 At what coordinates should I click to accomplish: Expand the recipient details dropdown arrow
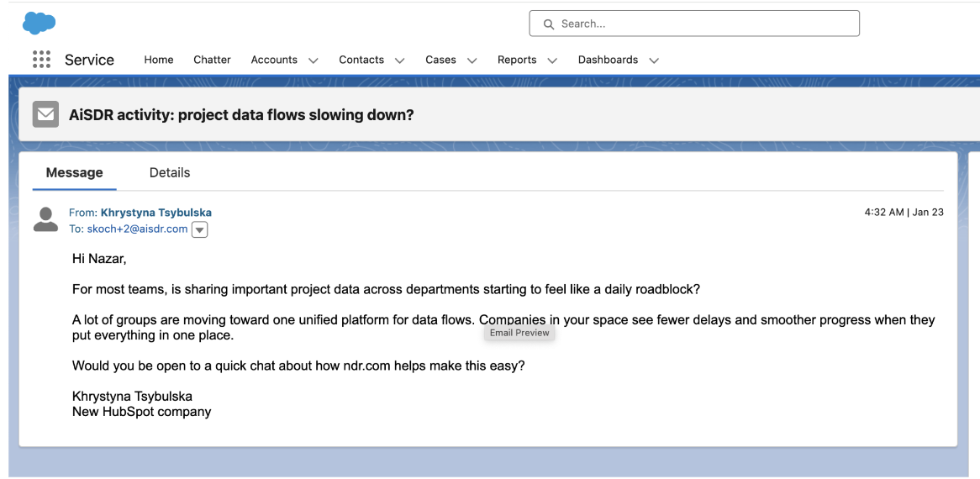pyautogui.click(x=199, y=229)
